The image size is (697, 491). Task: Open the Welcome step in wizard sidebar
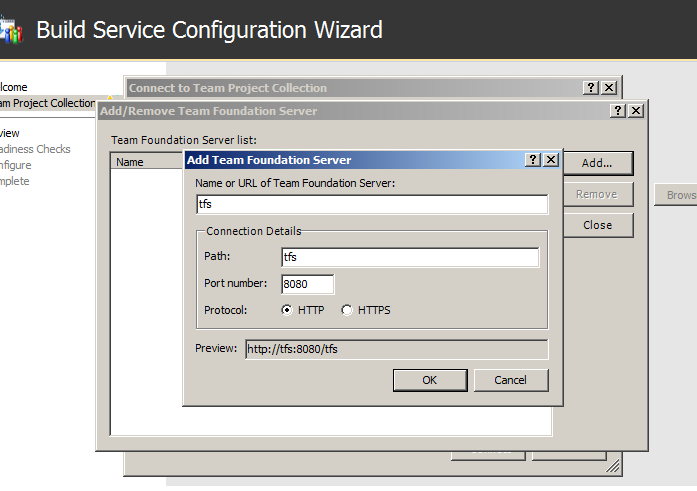14,87
